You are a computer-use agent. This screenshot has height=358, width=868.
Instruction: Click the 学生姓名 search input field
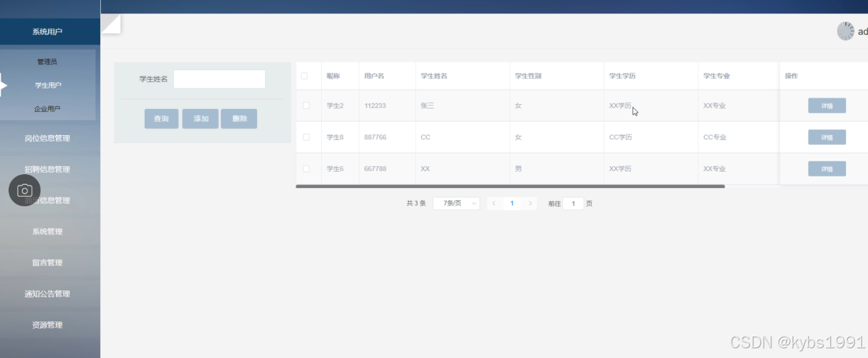click(220, 79)
